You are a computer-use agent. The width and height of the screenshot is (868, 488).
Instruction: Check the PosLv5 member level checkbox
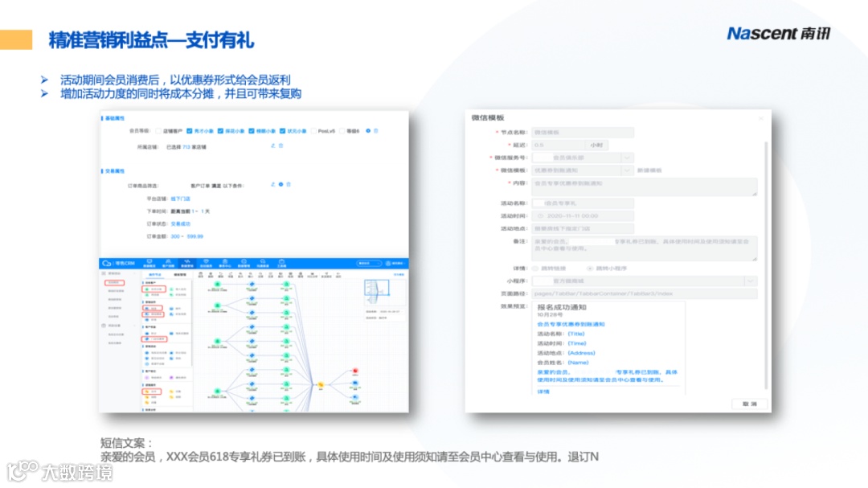coord(313,131)
